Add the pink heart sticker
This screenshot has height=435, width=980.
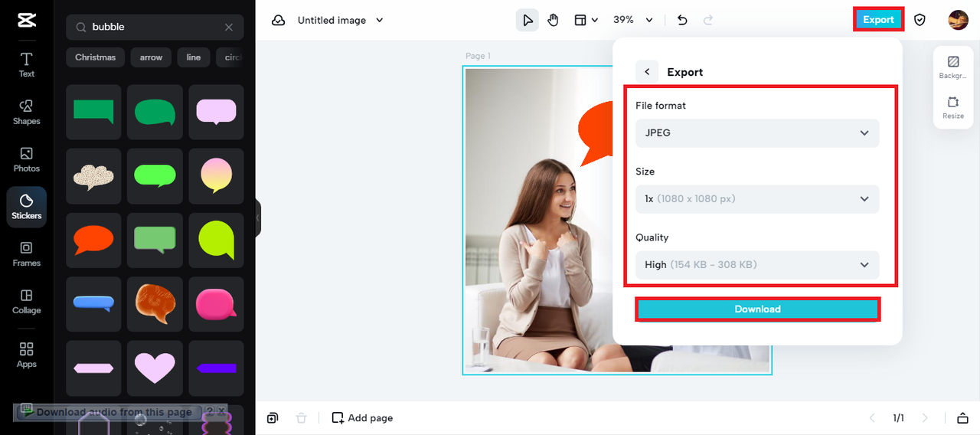coord(155,368)
